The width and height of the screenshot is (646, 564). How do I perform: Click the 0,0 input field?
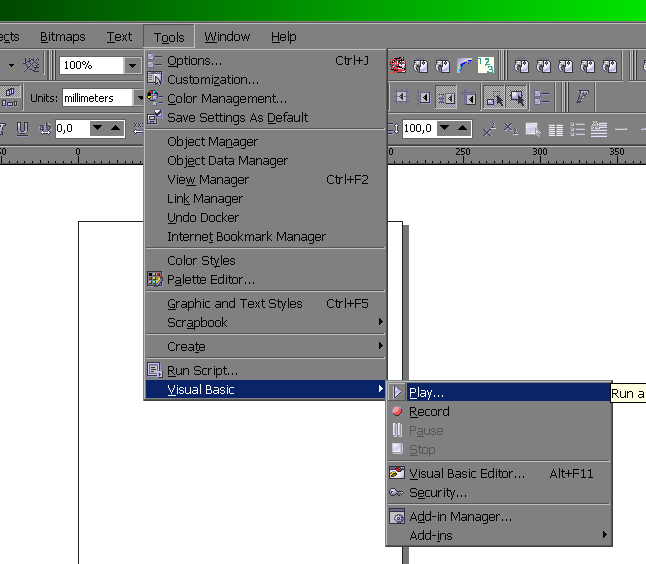[73, 129]
